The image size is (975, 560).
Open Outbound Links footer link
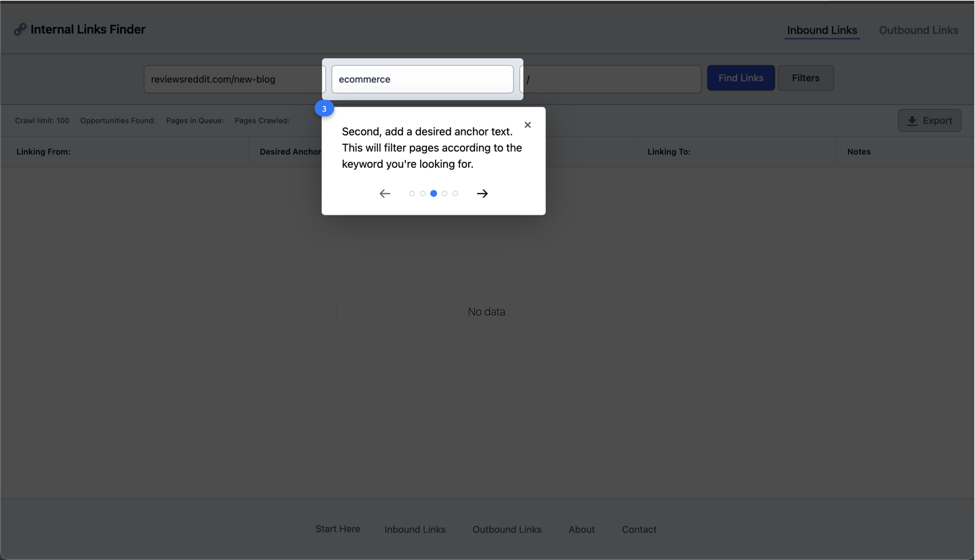point(507,530)
